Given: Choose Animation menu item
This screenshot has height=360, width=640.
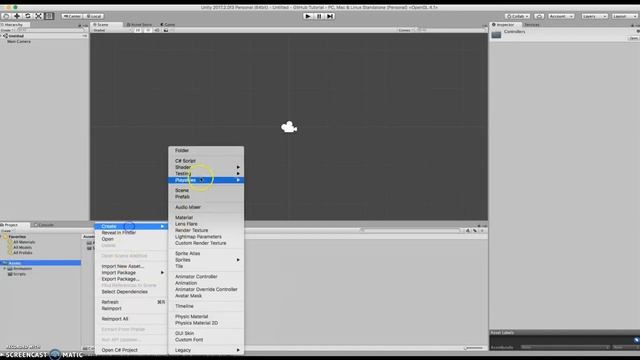Looking at the screenshot, I should (206, 283).
